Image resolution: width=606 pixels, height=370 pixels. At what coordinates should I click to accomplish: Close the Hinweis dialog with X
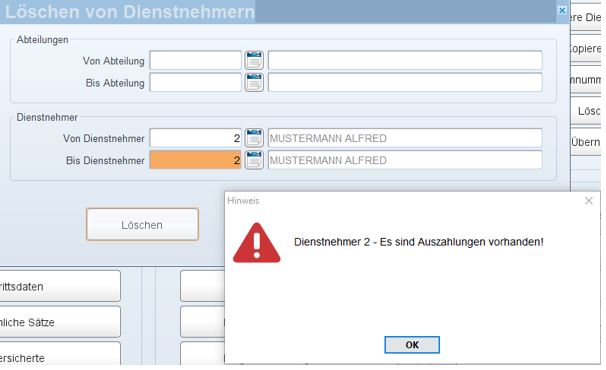click(x=589, y=201)
